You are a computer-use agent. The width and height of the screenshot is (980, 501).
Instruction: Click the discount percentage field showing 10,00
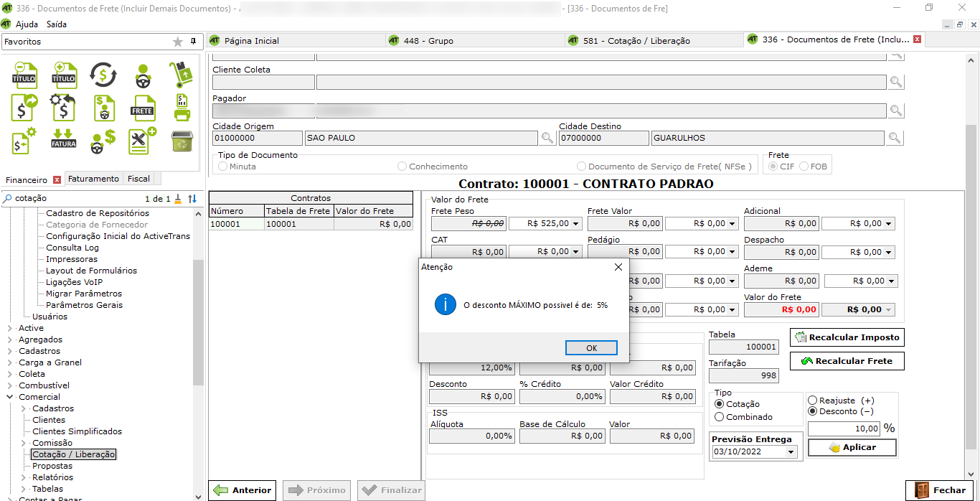pyautogui.click(x=844, y=429)
